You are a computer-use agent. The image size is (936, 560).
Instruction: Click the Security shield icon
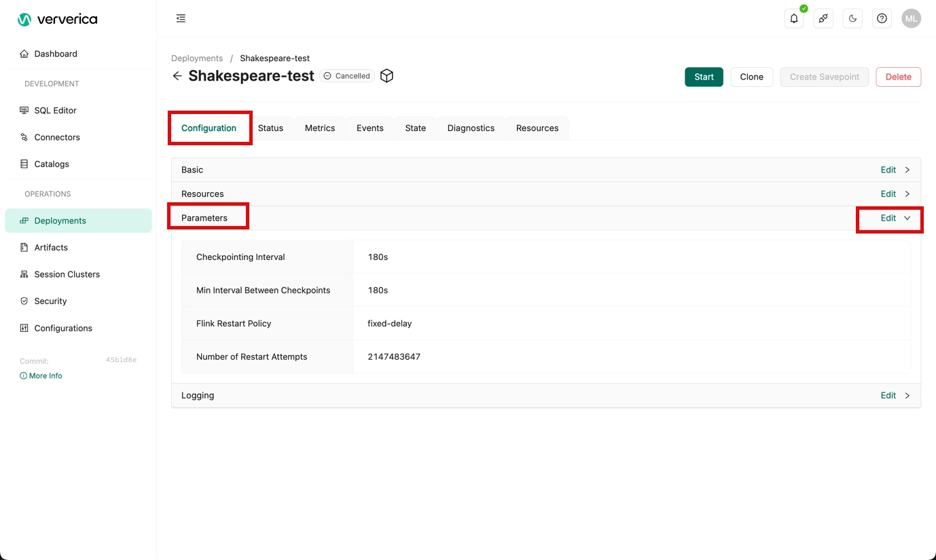(x=24, y=301)
